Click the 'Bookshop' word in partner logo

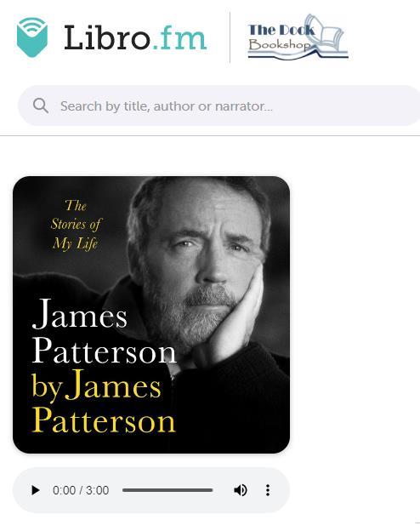click(279, 44)
